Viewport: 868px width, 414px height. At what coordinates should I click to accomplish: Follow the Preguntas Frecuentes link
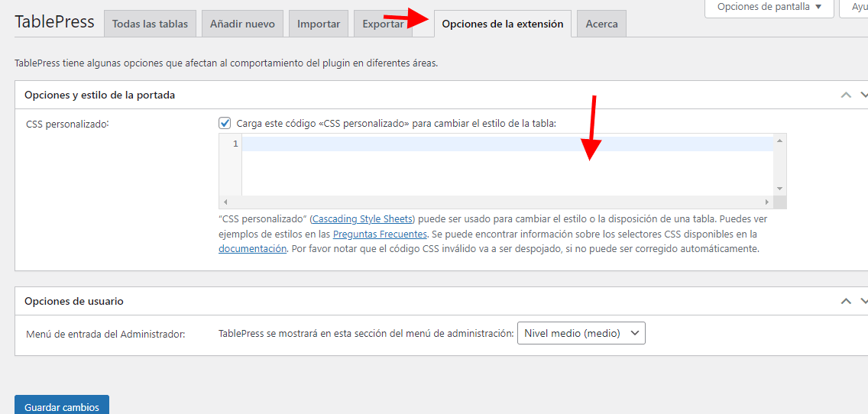pyautogui.click(x=380, y=234)
